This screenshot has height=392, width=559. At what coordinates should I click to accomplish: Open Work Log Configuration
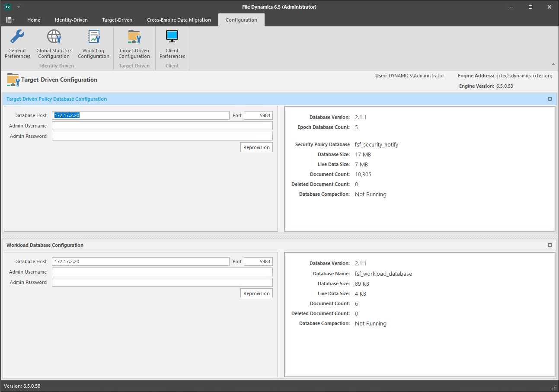pyautogui.click(x=93, y=44)
